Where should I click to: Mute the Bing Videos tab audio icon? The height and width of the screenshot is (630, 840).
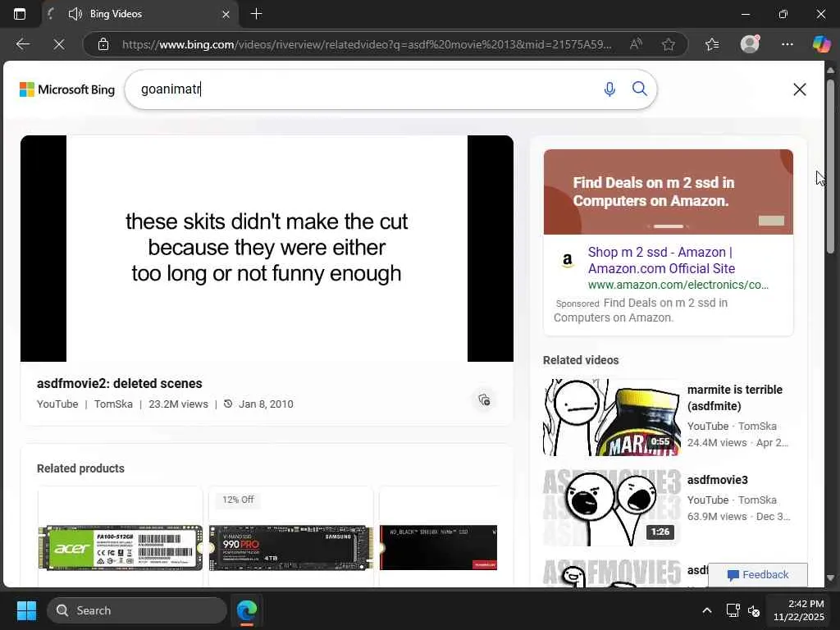tap(75, 14)
